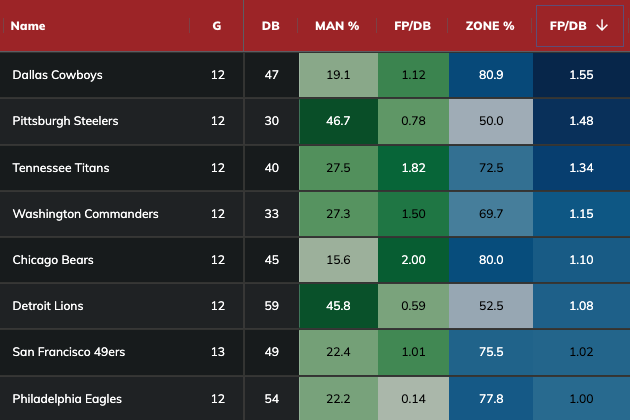Click the Chicago Bears team name

click(52, 260)
